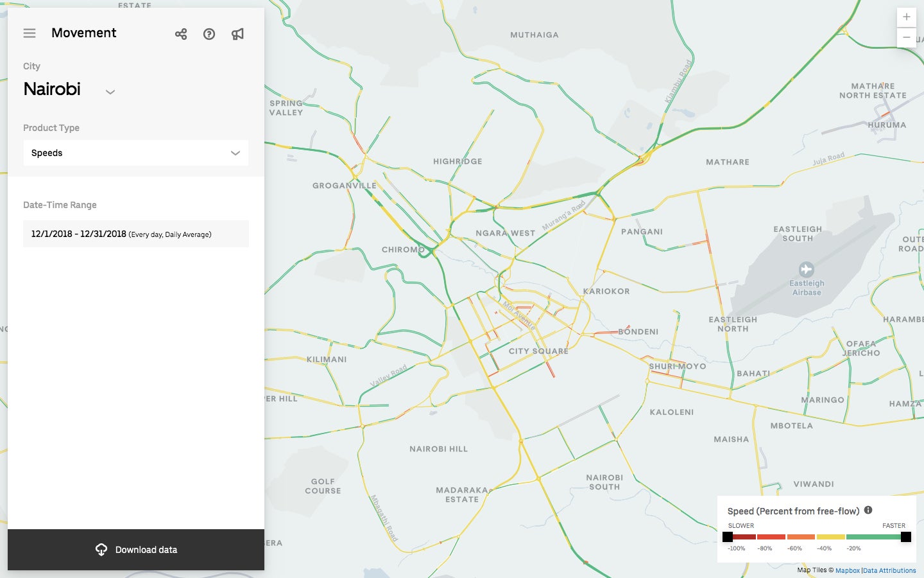Click the EASTLEIGH SOUTH map label
Screen dimensions: 924x578
point(798,234)
